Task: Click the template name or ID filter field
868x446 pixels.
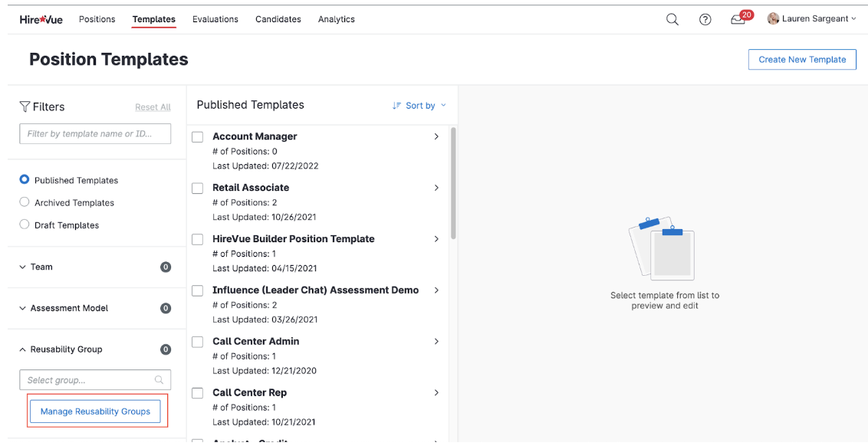Action: tap(95, 134)
